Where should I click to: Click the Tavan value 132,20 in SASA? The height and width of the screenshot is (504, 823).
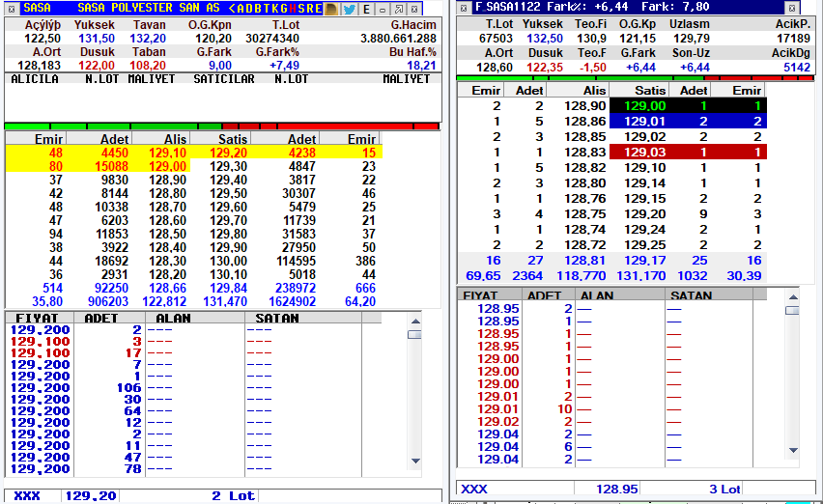[148, 39]
